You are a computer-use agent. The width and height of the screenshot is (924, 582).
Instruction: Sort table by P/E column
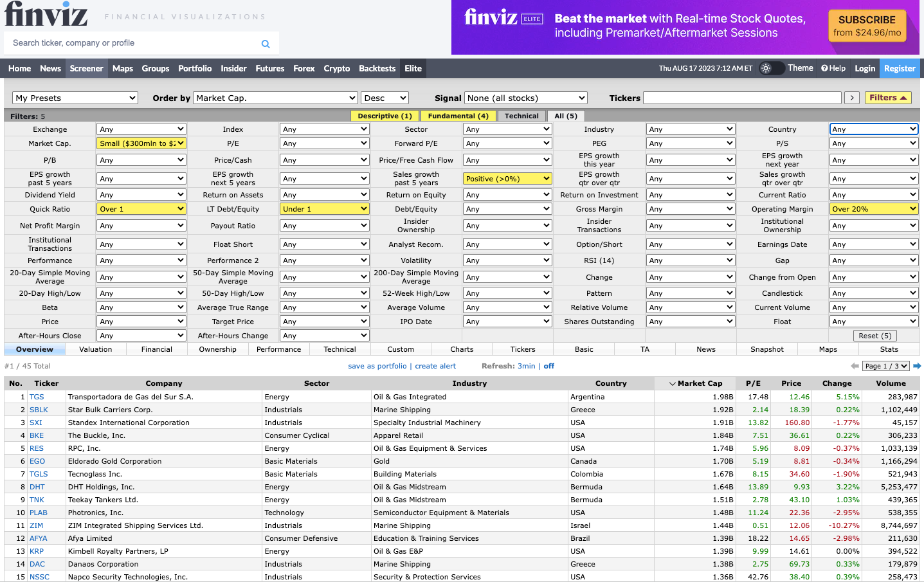coord(754,383)
